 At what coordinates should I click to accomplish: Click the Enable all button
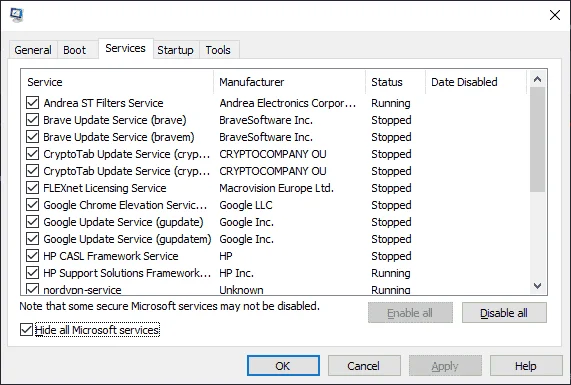[410, 313]
